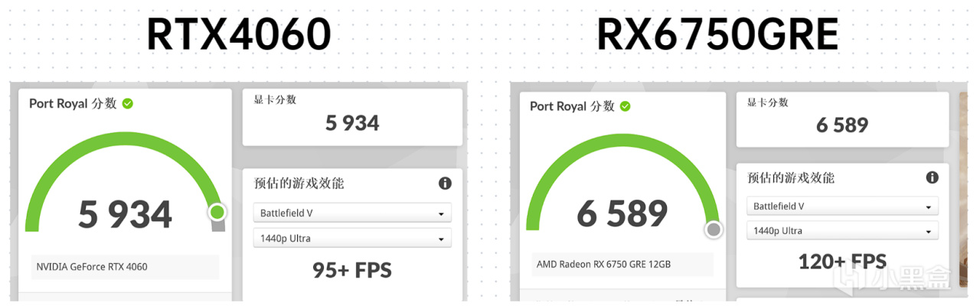Image resolution: width=980 pixels, height=306 pixels.
Task: Click the green gauge end marker for RTX4060
Action: 217,212
